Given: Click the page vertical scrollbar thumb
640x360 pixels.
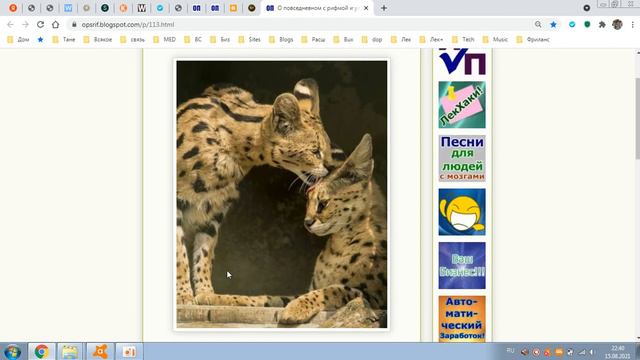Looking at the screenshot, I should tap(638, 118).
